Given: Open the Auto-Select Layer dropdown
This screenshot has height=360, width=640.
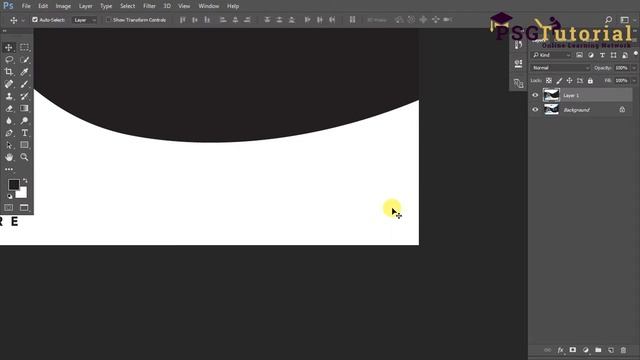Looking at the screenshot, I should coord(84,20).
